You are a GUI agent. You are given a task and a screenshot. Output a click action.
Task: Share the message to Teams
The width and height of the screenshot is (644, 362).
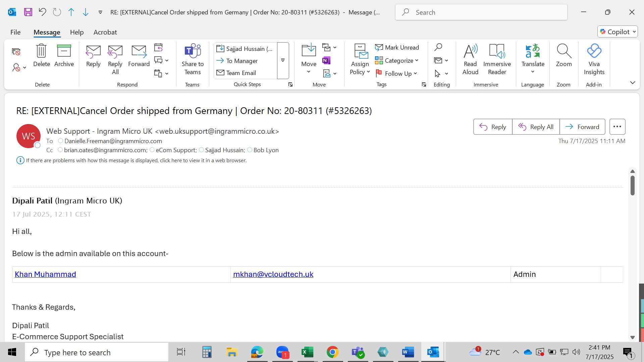[193, 60]
